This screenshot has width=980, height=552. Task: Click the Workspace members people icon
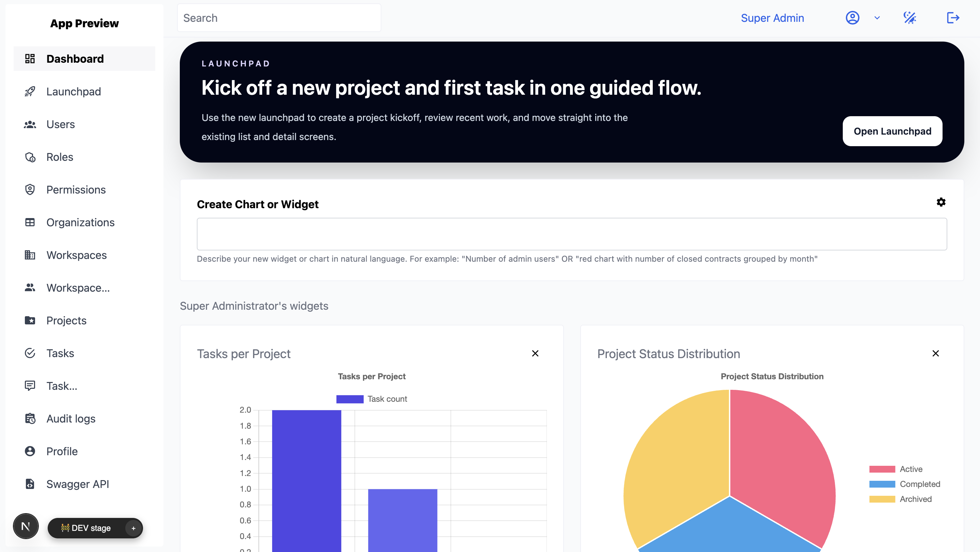30,288
